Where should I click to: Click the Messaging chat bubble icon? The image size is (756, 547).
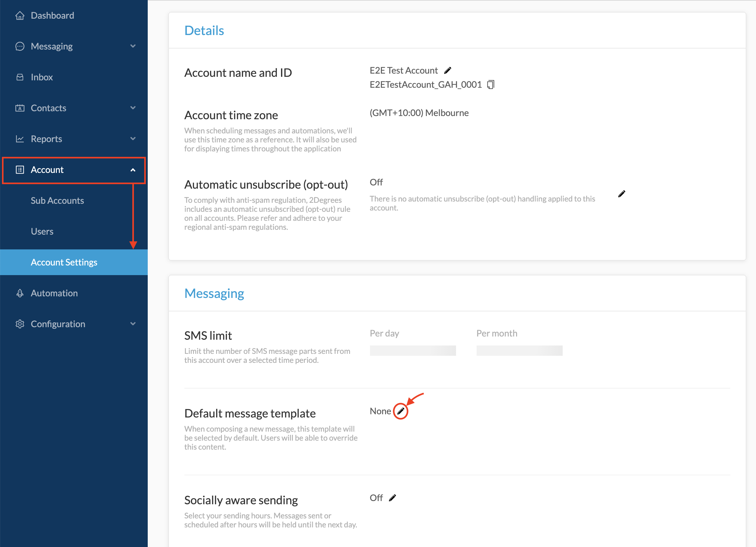[20, 46]
